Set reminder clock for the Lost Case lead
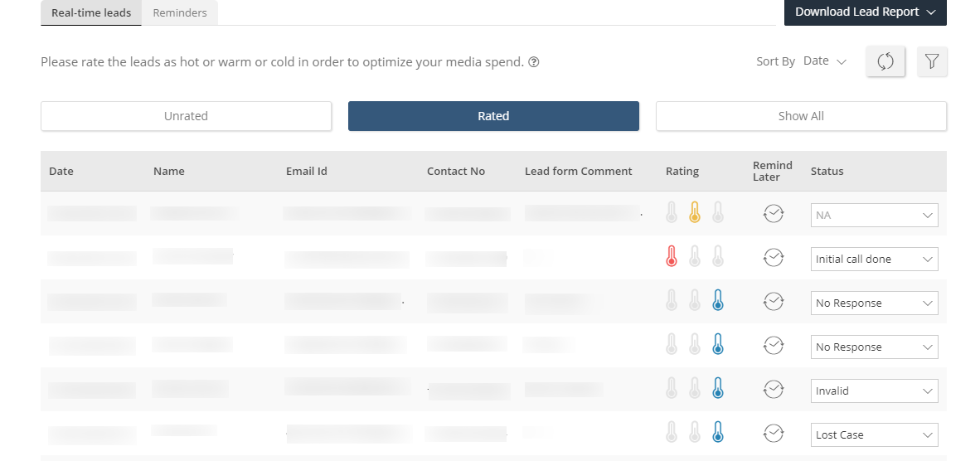 tap(773, 432)
